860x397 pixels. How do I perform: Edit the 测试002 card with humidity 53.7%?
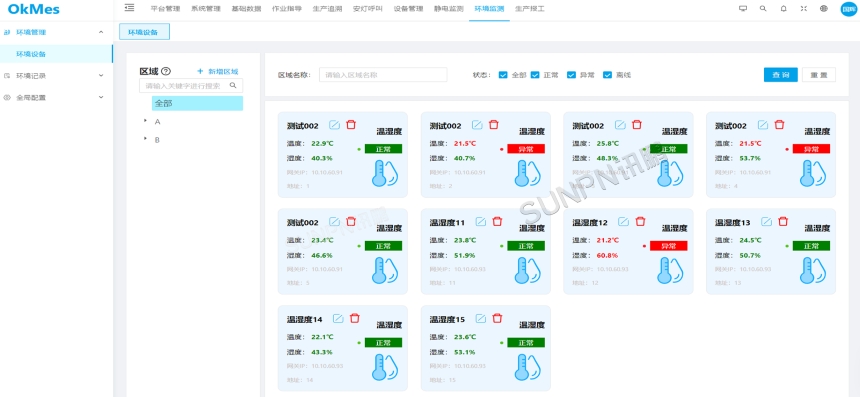[763, 125]
